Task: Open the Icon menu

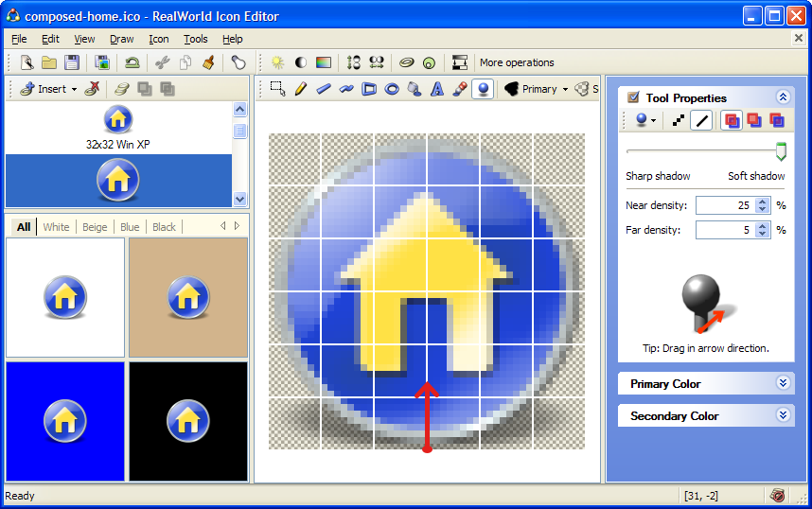Action: tap(158, 39)
